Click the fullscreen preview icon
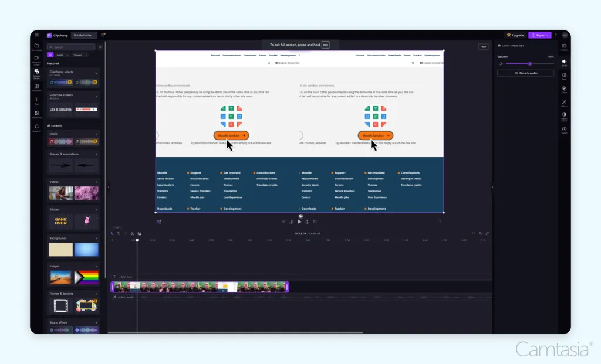 [439, 222]
